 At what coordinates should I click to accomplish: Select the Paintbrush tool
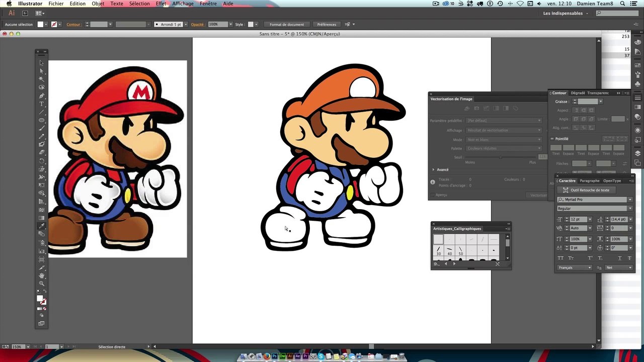click(42, 128)
